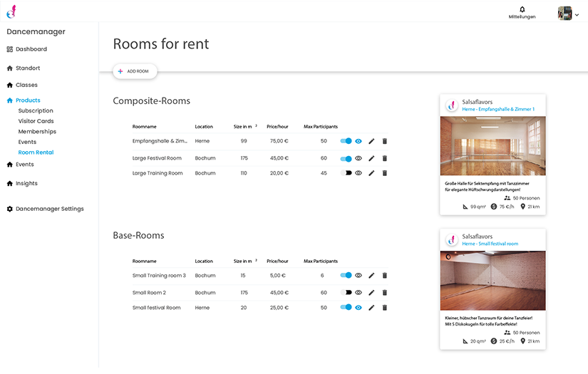Open Standort in sidebar

click(x=24, y=68)
